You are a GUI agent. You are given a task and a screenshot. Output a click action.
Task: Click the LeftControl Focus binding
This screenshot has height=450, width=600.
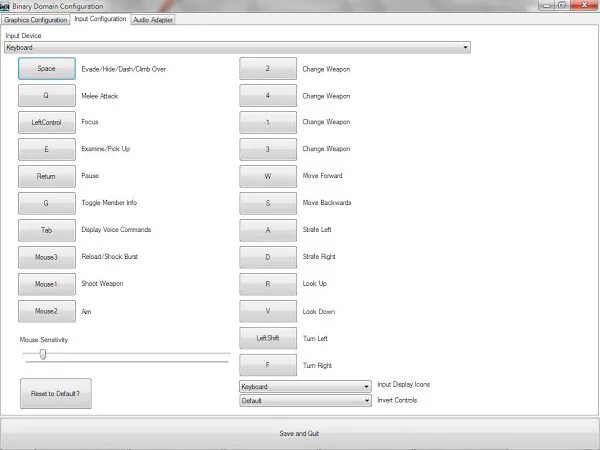click(47, 122)
